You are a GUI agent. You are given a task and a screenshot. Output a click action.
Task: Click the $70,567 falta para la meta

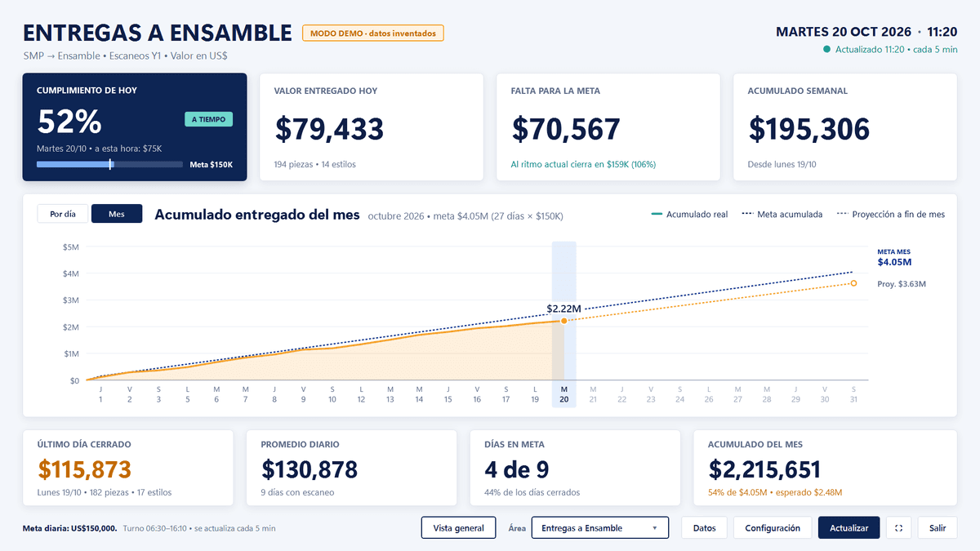coord(566,129)
